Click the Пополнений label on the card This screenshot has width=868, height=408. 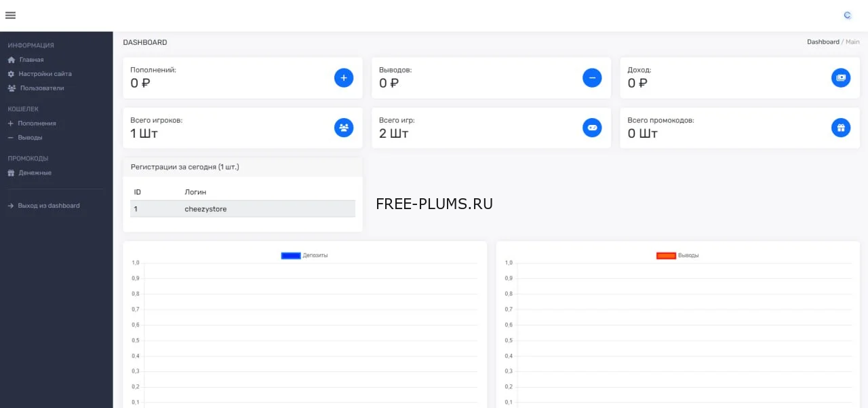(153, 70)
